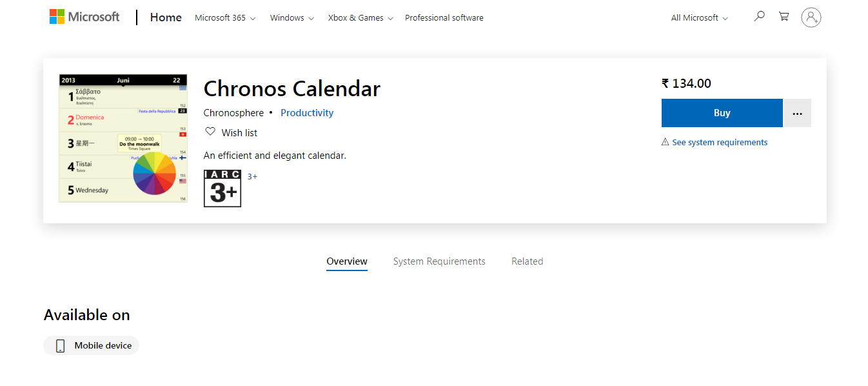Open the Professional software menu item
The image size is (868, 386).
pos(444,18)
